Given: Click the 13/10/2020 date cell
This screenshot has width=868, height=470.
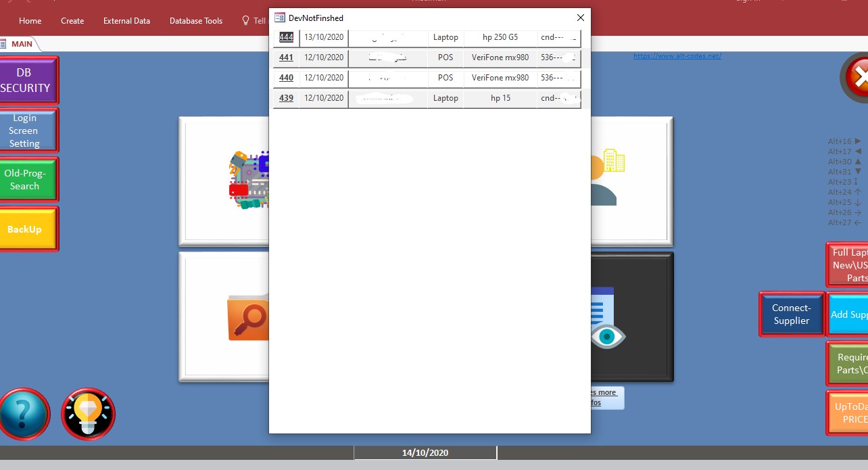Looking at the screenshot, I should click(324, 37).
